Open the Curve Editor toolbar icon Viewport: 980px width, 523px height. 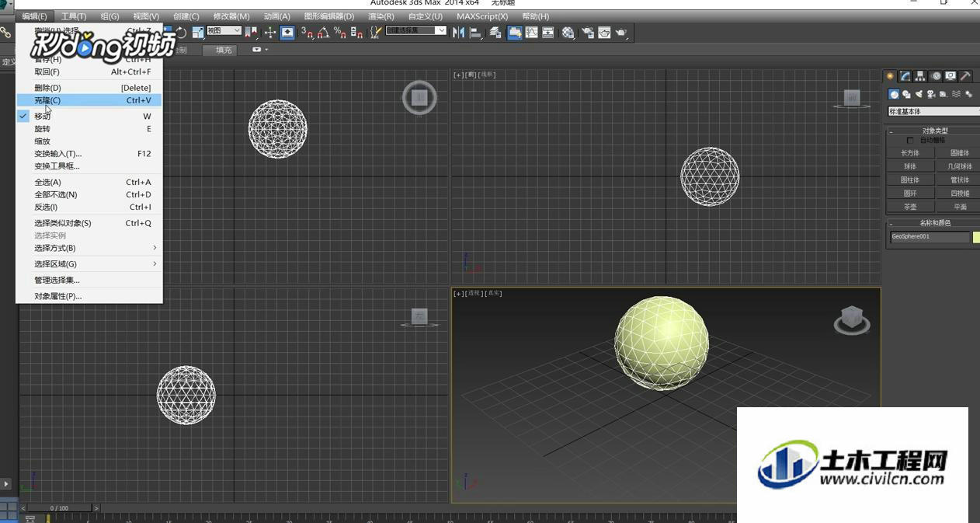click(531, 32)
